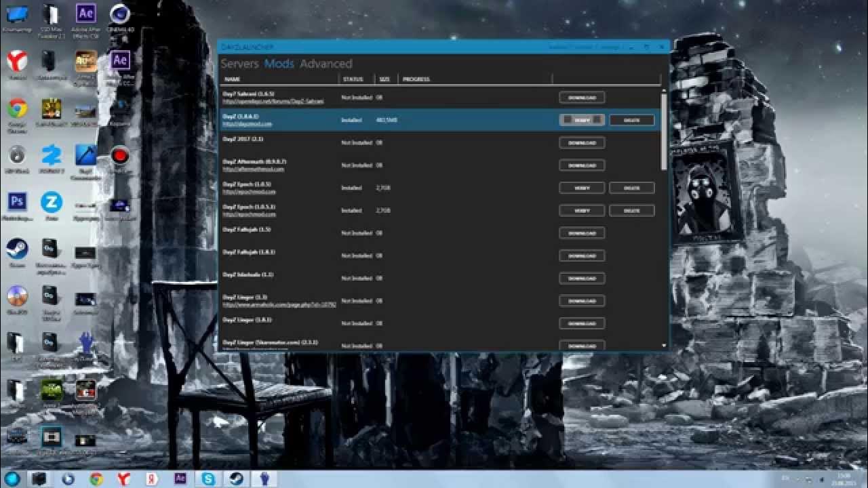Delete the selected DayZ mod
868x488 pixels.
pos(631,120)
